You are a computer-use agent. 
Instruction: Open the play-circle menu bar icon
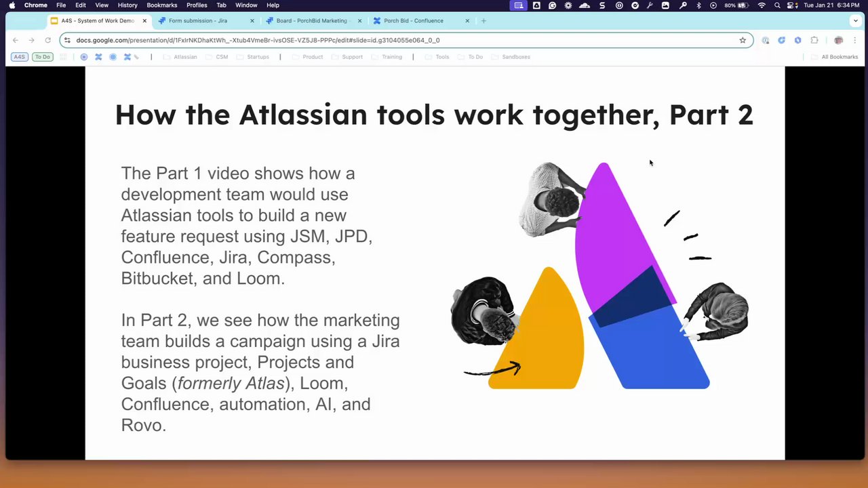tap(713, 5)
